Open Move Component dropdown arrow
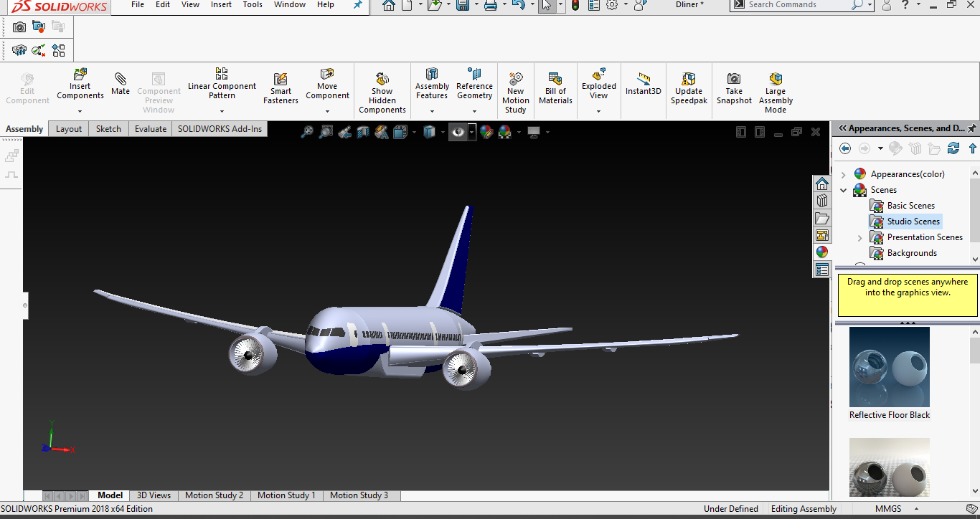This screenshot has width=980, height=519. [x=327, y=111]
